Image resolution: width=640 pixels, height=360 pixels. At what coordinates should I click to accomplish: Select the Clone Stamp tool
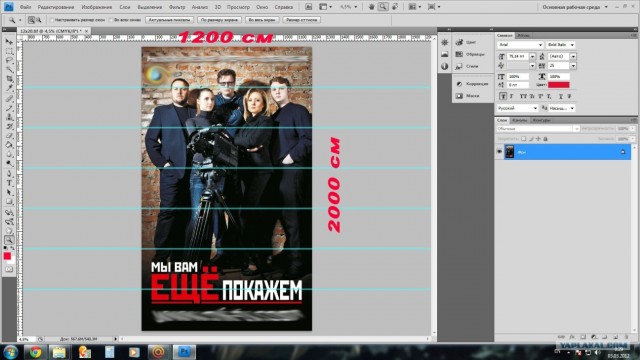click(9, 117)
